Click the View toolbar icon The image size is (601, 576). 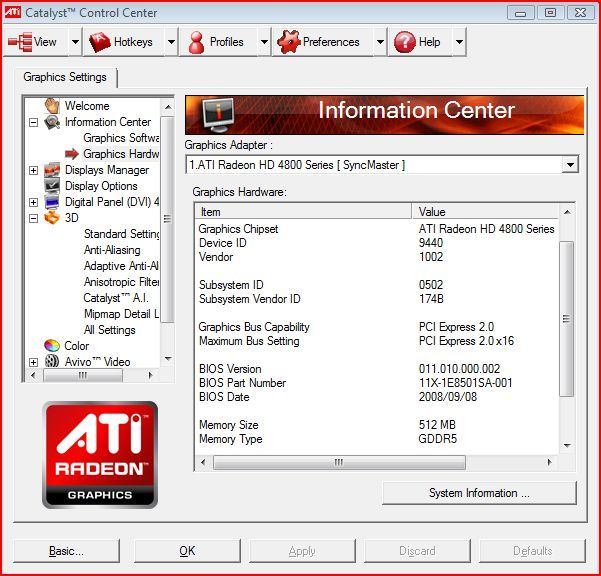(20, 42)
